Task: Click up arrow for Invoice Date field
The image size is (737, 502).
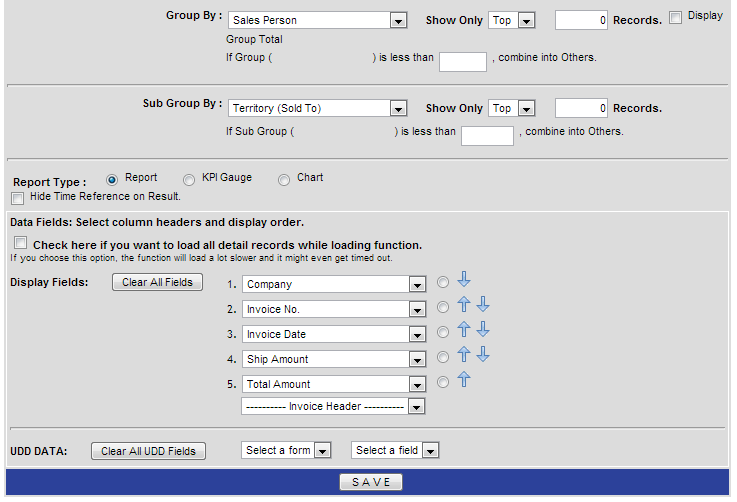Action: pos(463,331)
